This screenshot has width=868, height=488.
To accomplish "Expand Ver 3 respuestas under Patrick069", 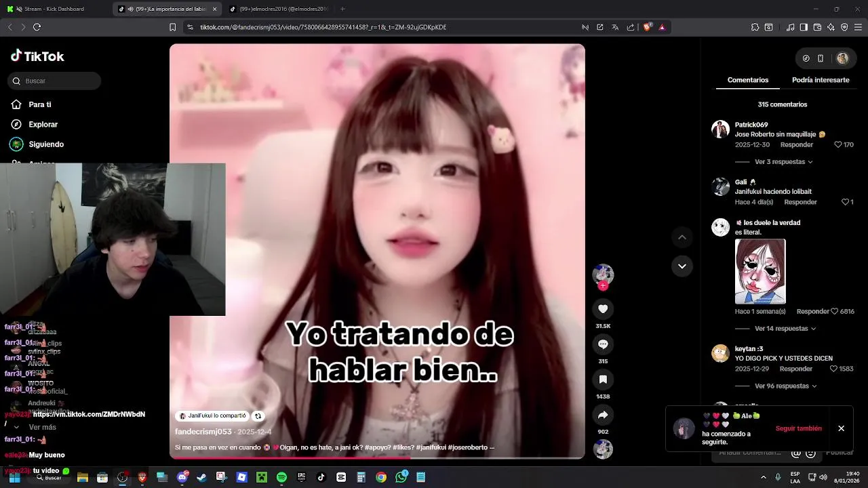I will click(x=783, y=162).
